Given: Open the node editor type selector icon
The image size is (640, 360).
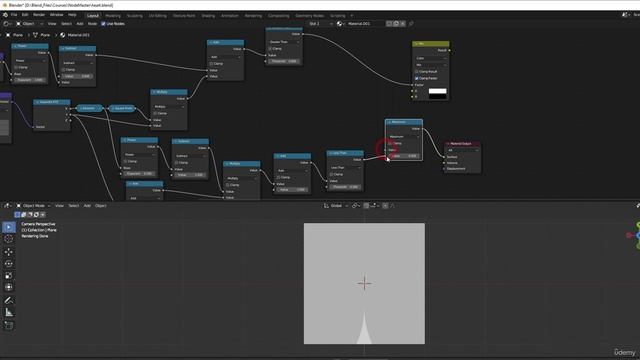Looking at the screenshot, I should point(6,24).
